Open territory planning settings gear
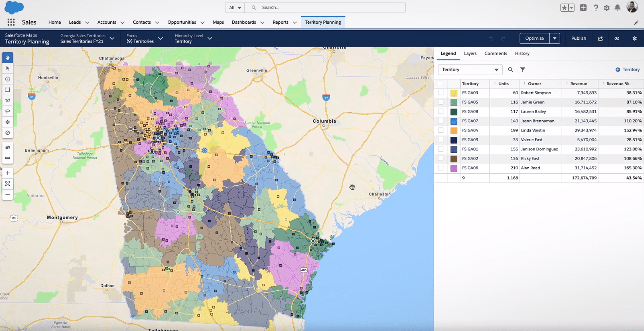644x331 pixels. pos(634,39)
